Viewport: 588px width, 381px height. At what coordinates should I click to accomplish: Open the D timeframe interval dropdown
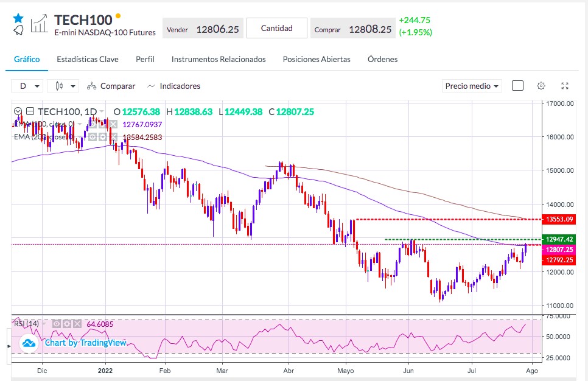(x=27, y=86)
